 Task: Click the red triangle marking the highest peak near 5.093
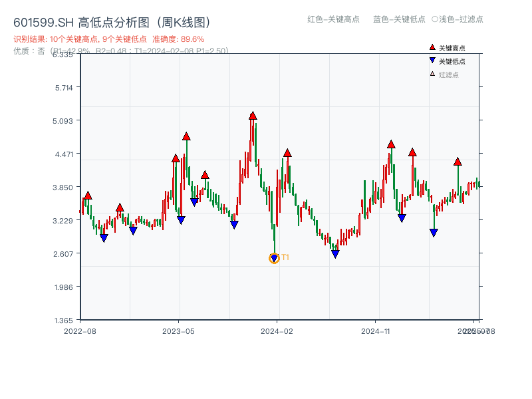[x=253, y=115]
